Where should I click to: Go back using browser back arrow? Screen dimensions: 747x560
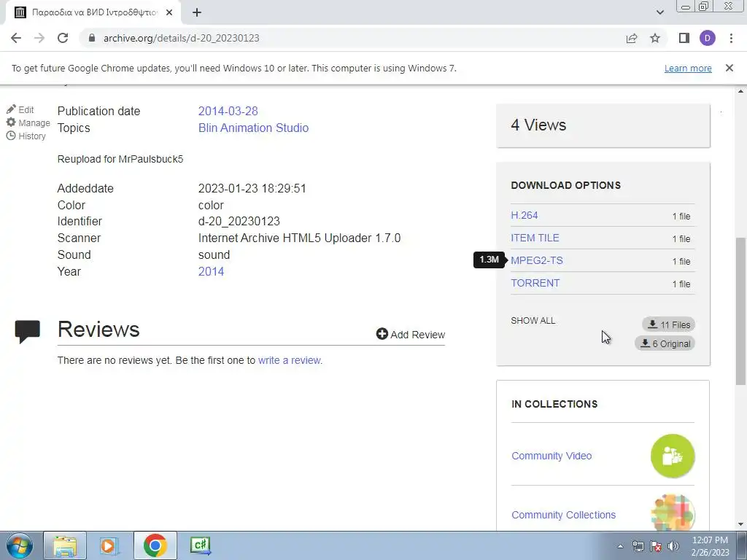tap(16, 38)
